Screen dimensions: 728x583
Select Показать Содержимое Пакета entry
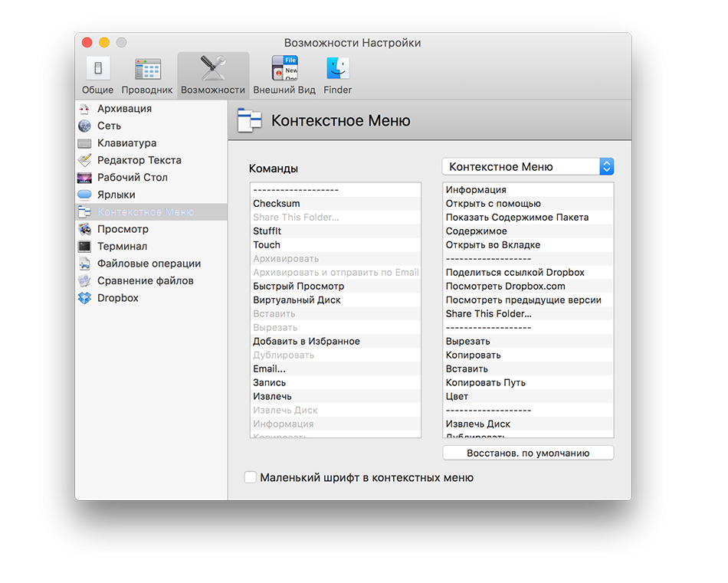(528, 218)
